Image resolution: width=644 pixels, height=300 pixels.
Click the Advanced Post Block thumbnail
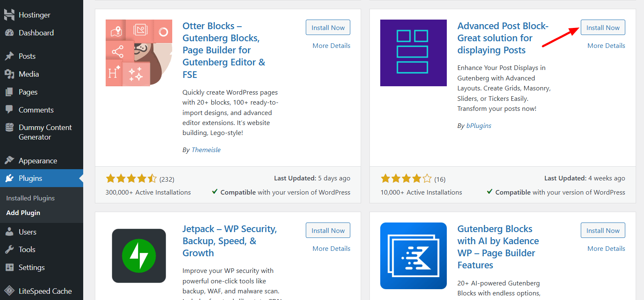pyautogui.click(x=413, y=52)
